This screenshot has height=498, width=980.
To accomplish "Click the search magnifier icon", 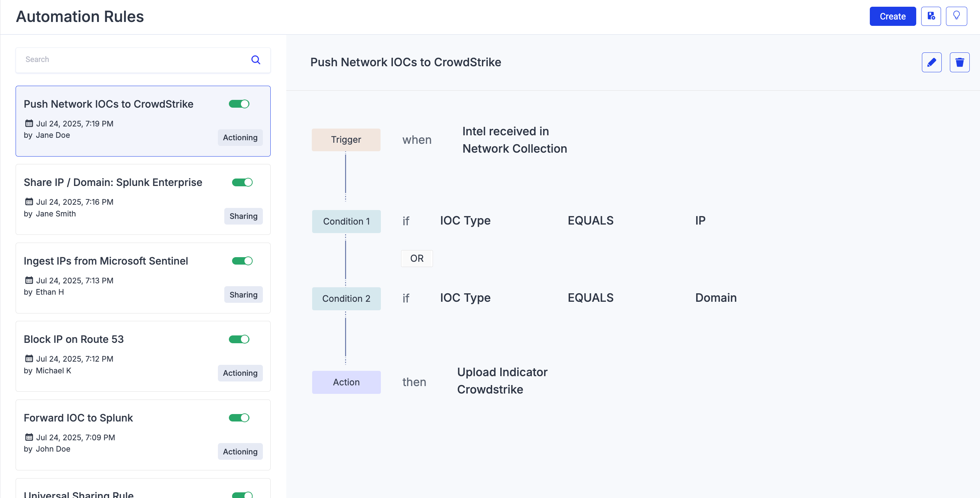I will pyautogui.click(x=256, y=60).
